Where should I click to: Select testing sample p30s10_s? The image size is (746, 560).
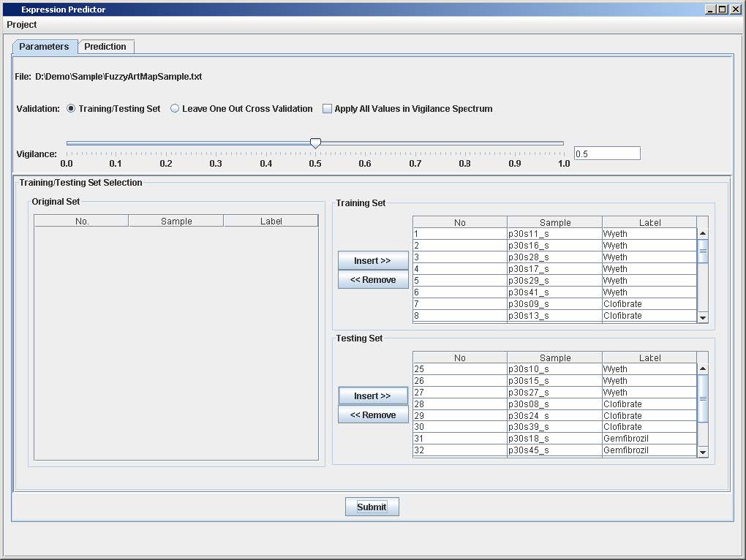point(554,369)
